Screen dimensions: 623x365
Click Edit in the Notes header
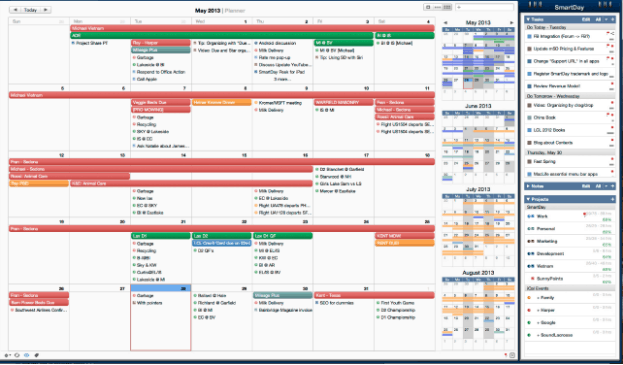click(x=586, y=186)
